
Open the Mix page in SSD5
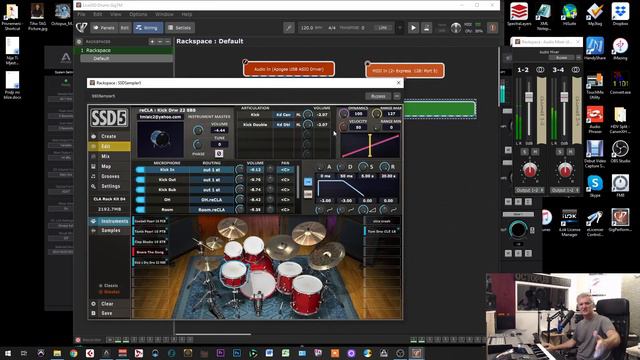[x=109, y=156]
